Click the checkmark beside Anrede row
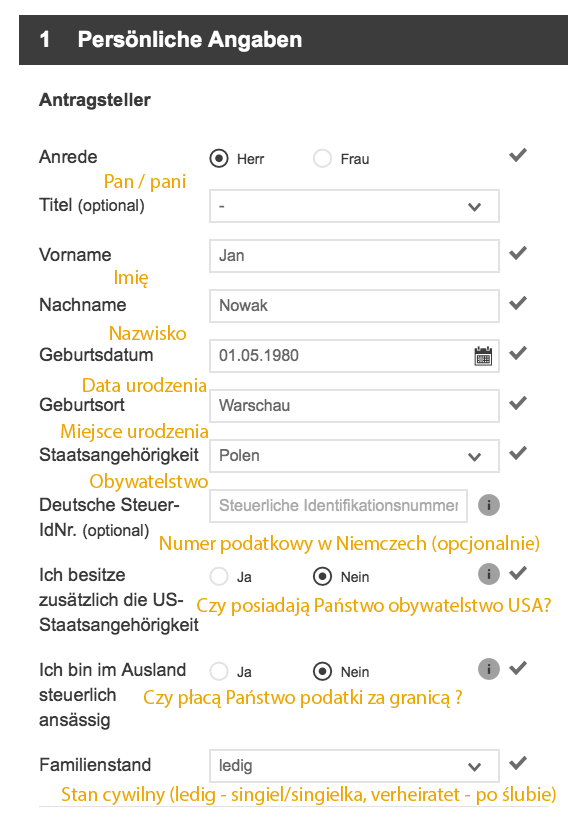 [518, 155]
